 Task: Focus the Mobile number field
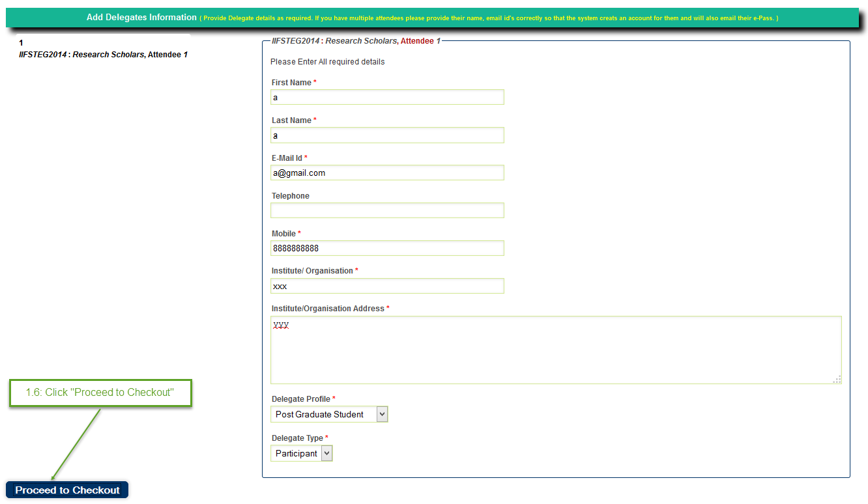click(x=387, y=248)
